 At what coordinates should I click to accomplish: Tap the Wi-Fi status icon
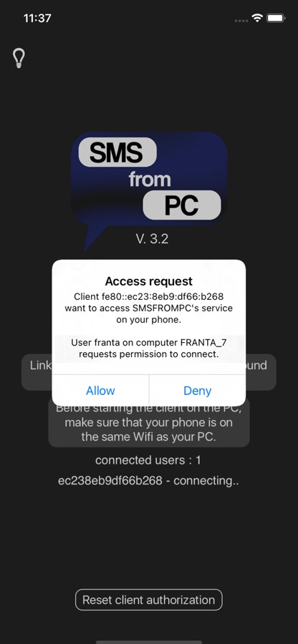coord(257,18)
